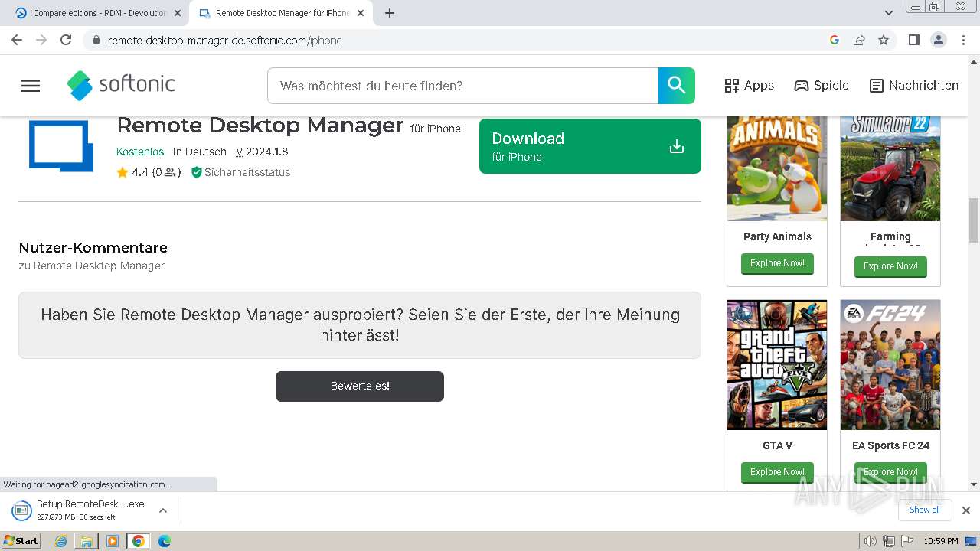
Task: Click Explore Now! under GTA V
Action: tap(777, 472)
